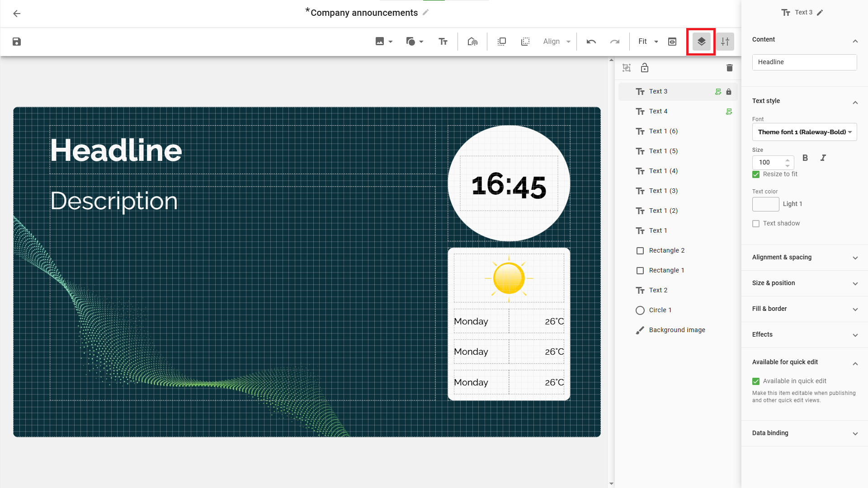Select the Text 1 layer

pyautogui.click(x=678, y=231)
